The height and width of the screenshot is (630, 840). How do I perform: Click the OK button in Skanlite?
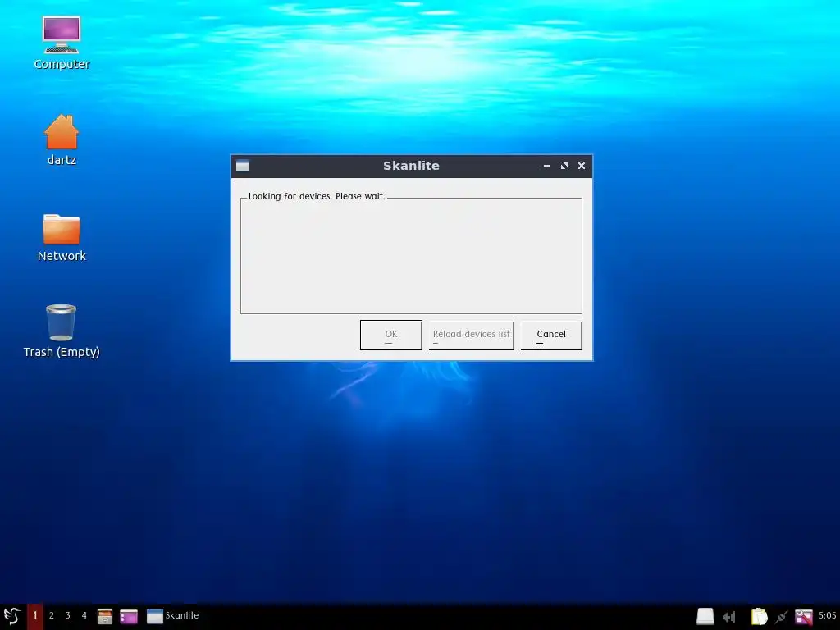click(391, 335)
